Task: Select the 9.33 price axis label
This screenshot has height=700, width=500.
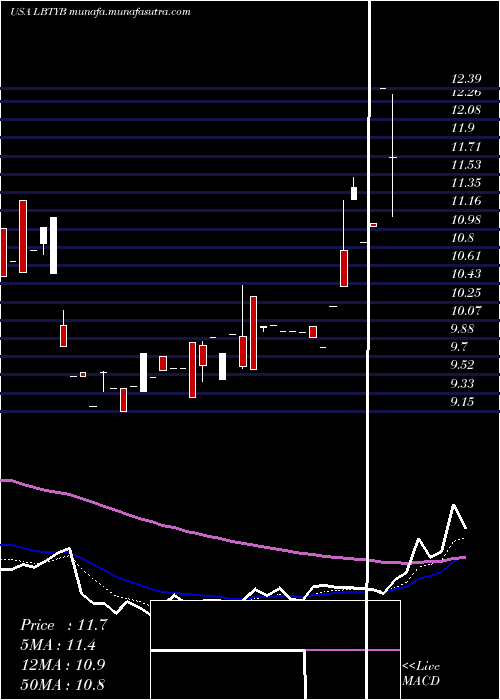Action: [462, 384]
